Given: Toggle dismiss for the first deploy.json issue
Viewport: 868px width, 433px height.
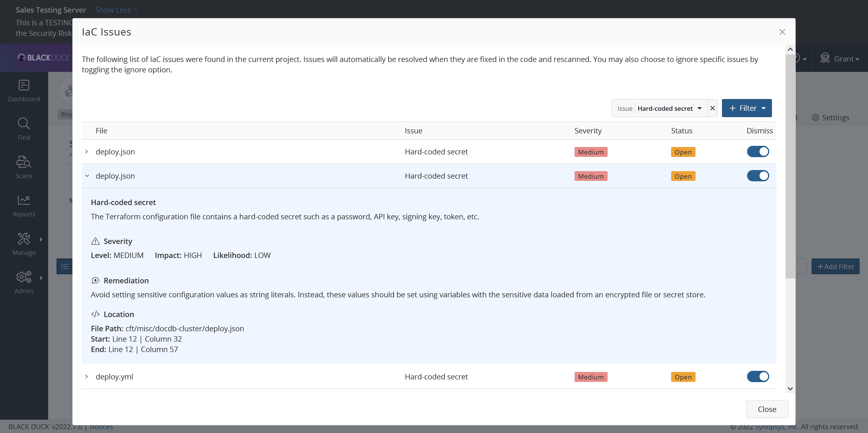Looking at the screenshot, I should pyautogui.click(x=758, y=152).
